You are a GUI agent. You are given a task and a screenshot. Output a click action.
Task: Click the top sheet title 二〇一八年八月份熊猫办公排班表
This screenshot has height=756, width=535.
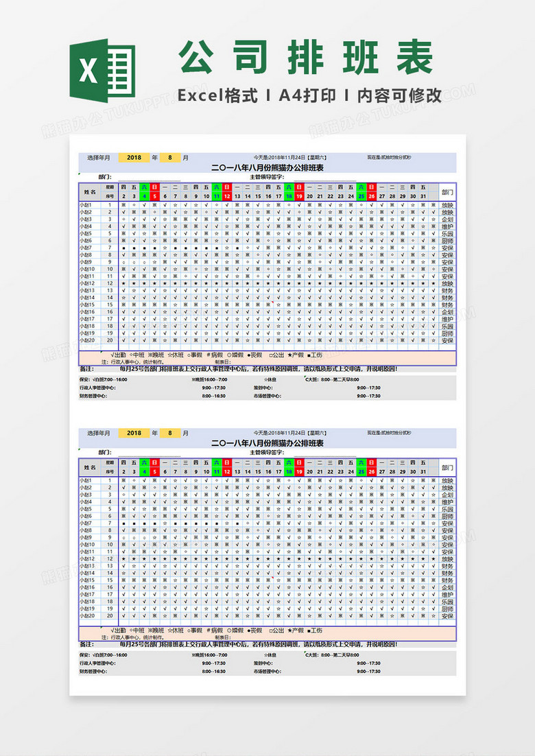click(x=267, y=167)
